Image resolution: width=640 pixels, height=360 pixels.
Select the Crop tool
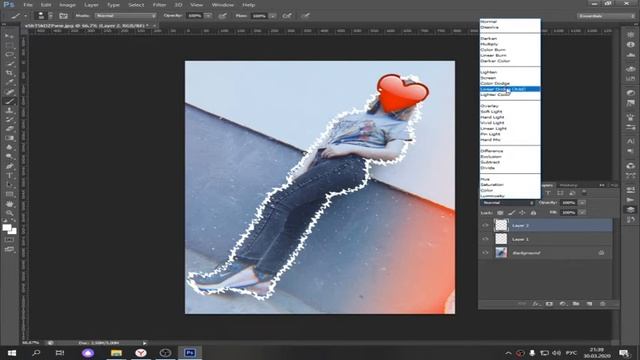(9, 73)
